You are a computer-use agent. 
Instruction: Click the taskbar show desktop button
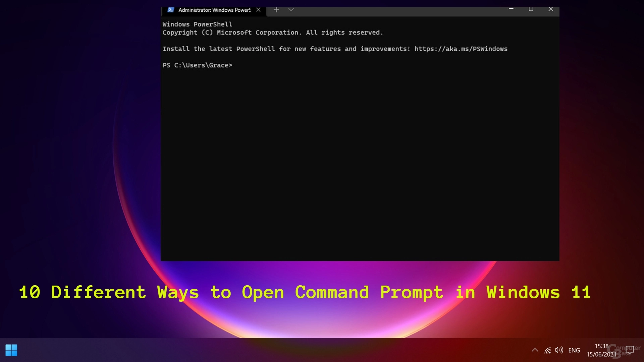(x=643, y=350)
